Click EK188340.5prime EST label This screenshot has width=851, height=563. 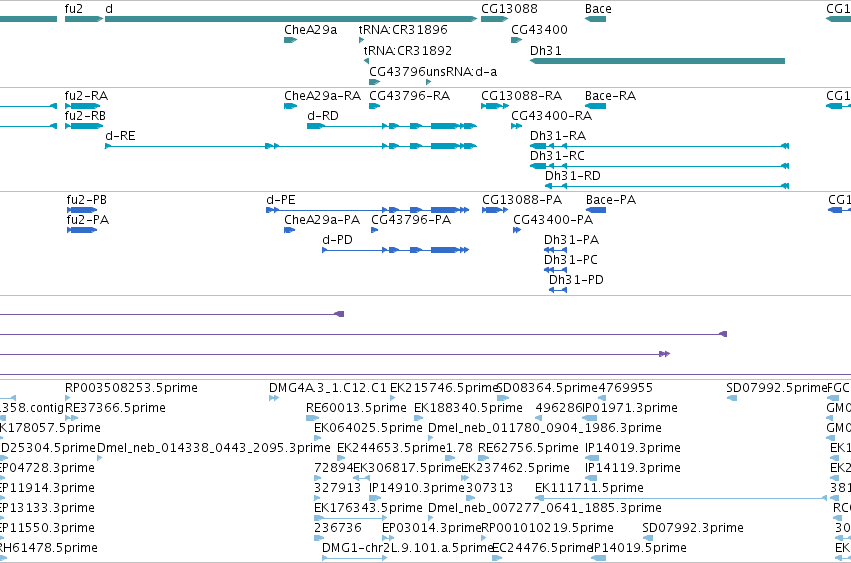(468, 408)
